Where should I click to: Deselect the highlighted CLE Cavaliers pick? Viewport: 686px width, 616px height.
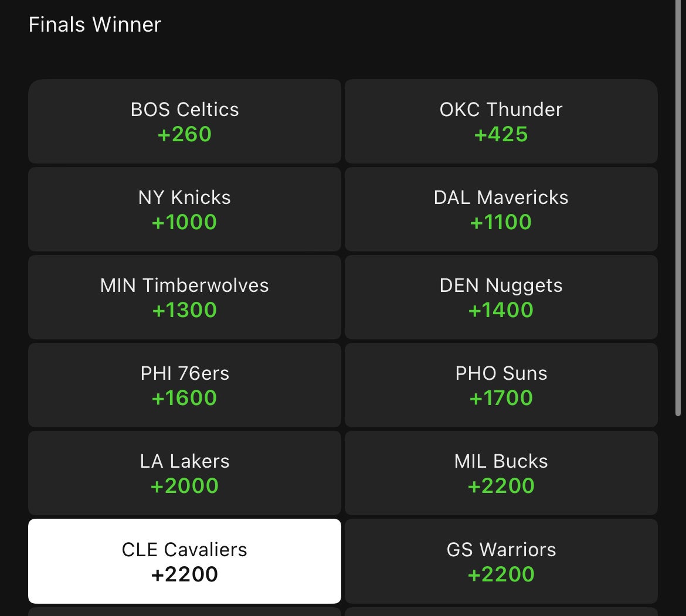185,561
